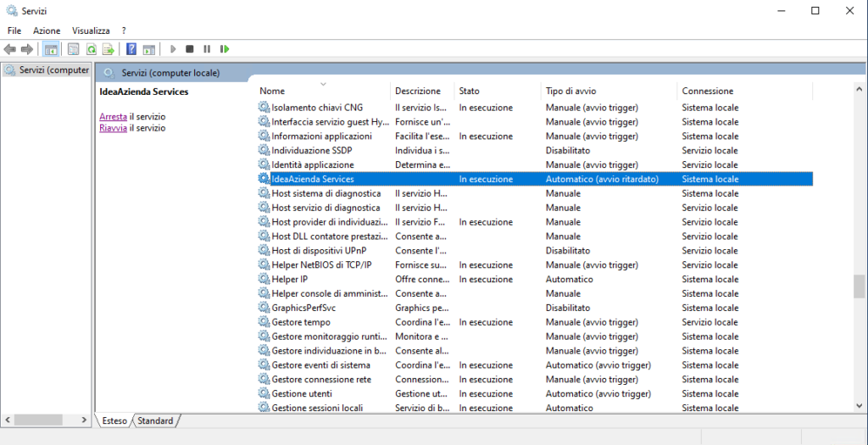Viewport: 868px width, 445px height.
Task: Click scroll-down arrow of services list
Action: click(x=859, y=407)
